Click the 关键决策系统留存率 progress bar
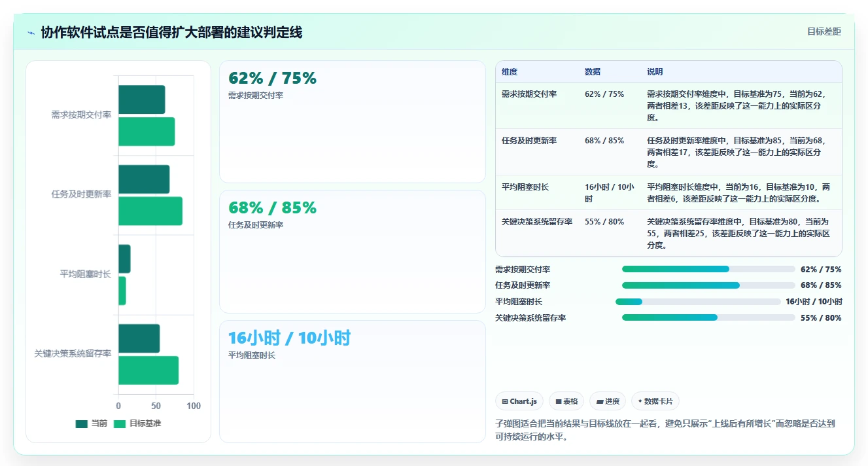This screenshot has height=466, width=868. (708, 317)
